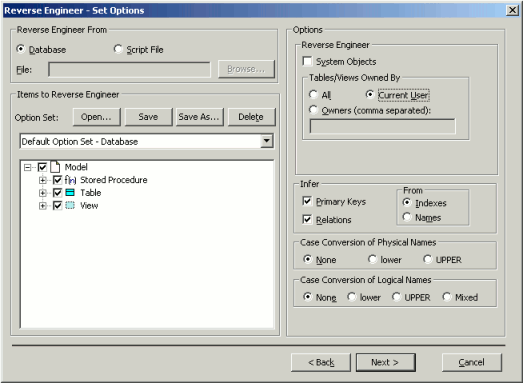Collapse the Model tree node
Image resolution: width=523 pixels, height=383 pixels.
(27, 167)
